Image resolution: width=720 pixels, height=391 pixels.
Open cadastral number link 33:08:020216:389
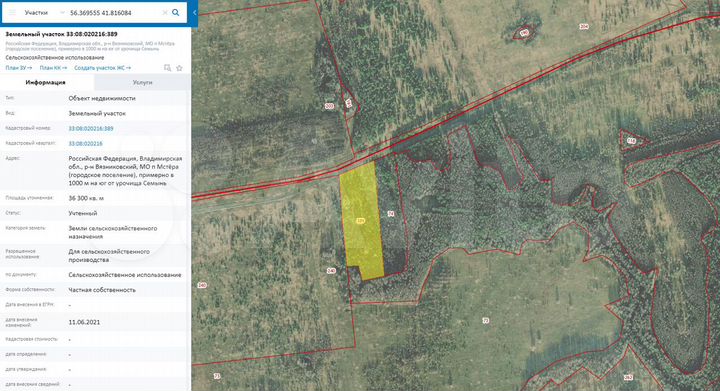[91, 128]
